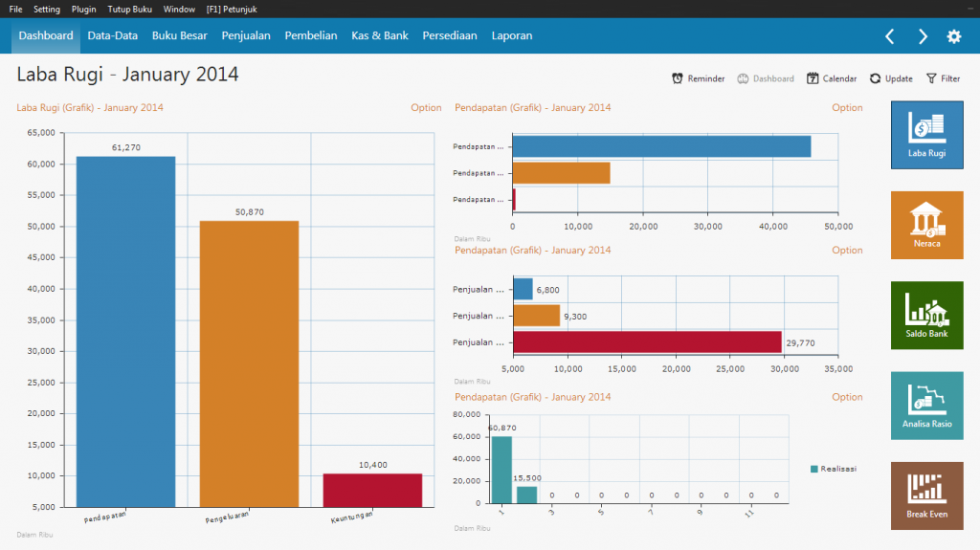This screenshot has width=980, height=550.
Task: Open the Neraca balance sheet tile
Action: click(x=926, y=225)
